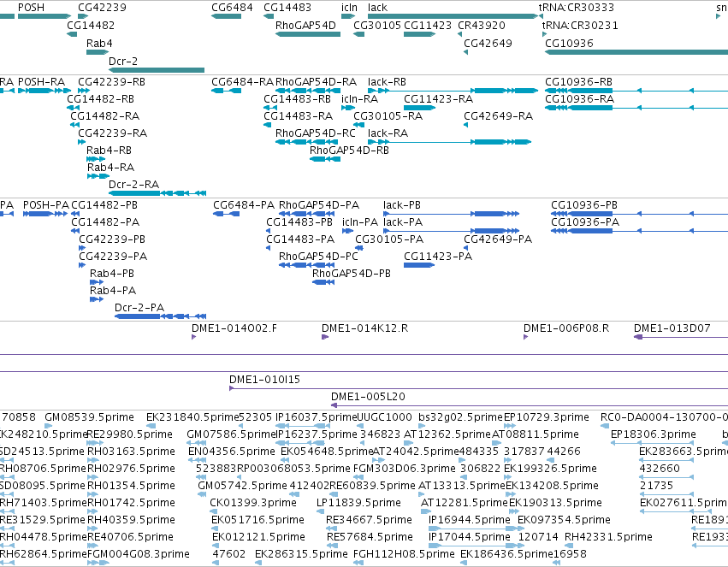Viewport: 728px width, 567px height.
Task: Select transcript label CG10936-RB
Action: [x=578, y=82]
